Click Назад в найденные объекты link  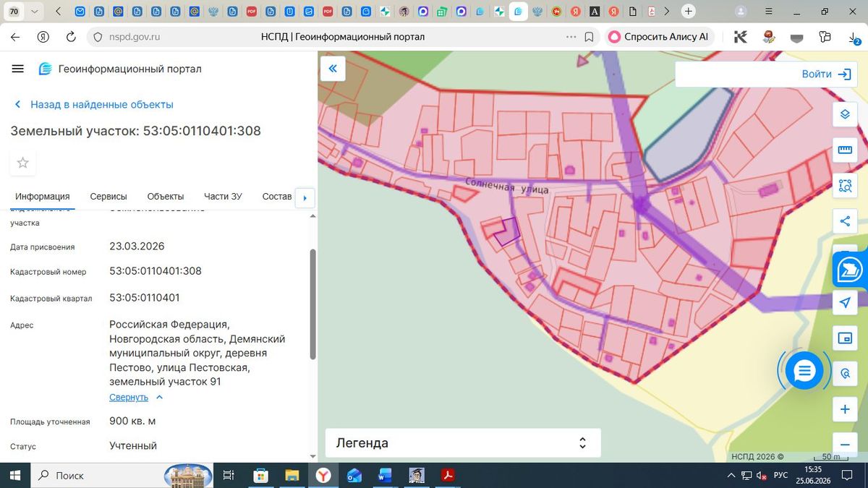tap(94, 104)
